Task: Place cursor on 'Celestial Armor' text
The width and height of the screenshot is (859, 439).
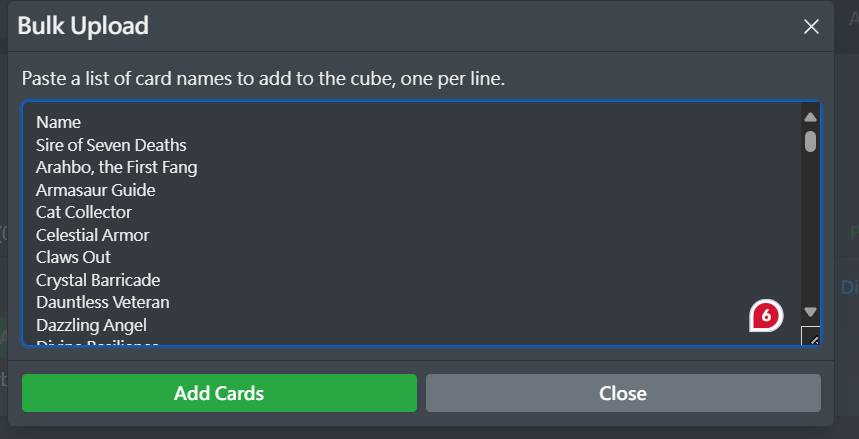Action: (x=93, y=235)
